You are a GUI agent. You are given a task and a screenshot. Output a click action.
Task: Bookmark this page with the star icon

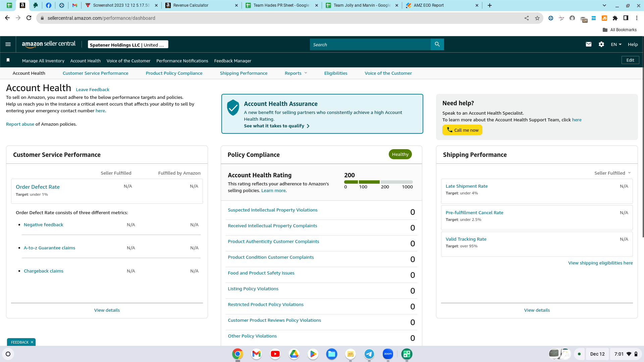coord(537,18)
